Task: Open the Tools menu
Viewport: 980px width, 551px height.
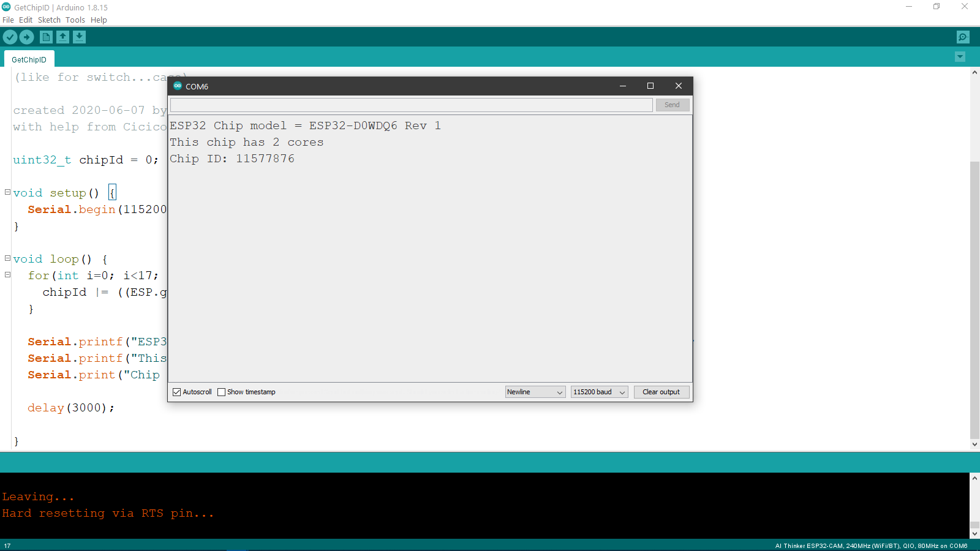Action: 75,20
